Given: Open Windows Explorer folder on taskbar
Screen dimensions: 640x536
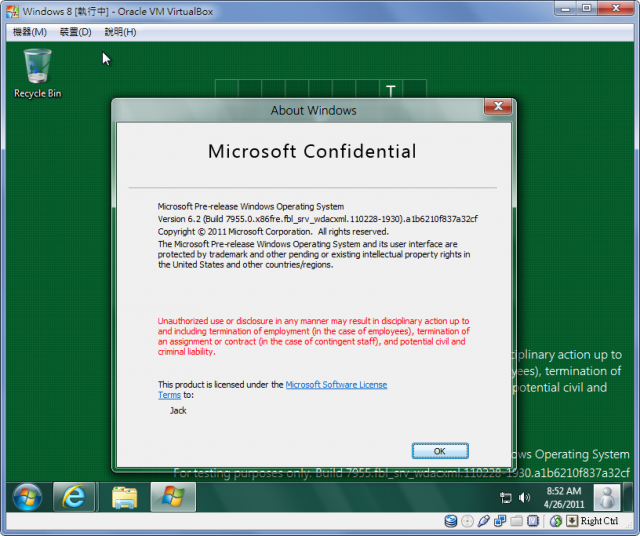Looking at the screenshot, I should coord(124,497).
